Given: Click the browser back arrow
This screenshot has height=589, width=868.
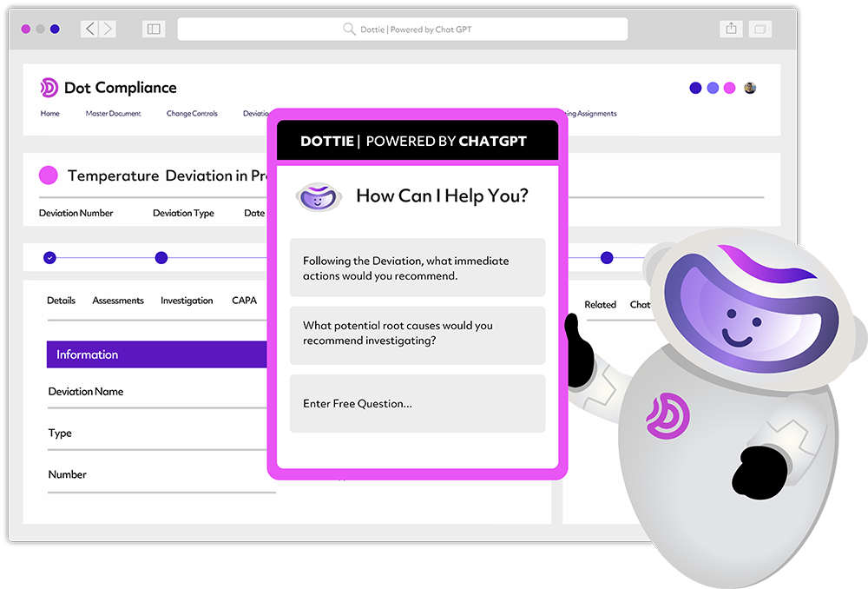Looking at the screenshot, I should [x=89, y=29].
